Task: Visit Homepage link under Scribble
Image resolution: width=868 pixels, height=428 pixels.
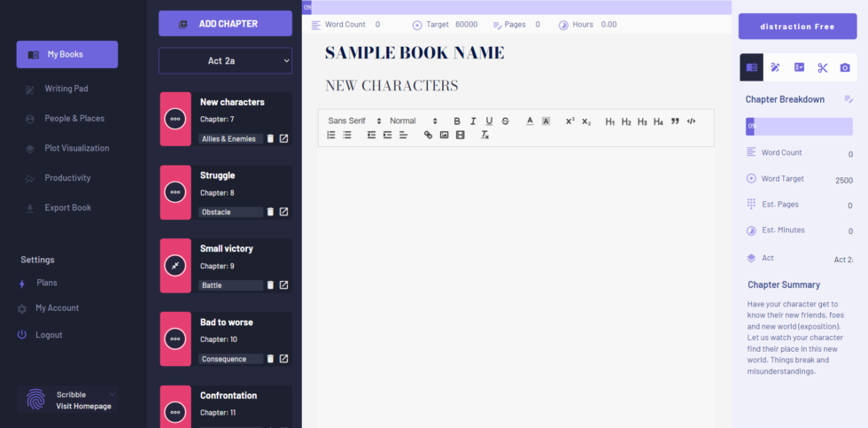Action: pyautogui.click(x=83, y=407)
